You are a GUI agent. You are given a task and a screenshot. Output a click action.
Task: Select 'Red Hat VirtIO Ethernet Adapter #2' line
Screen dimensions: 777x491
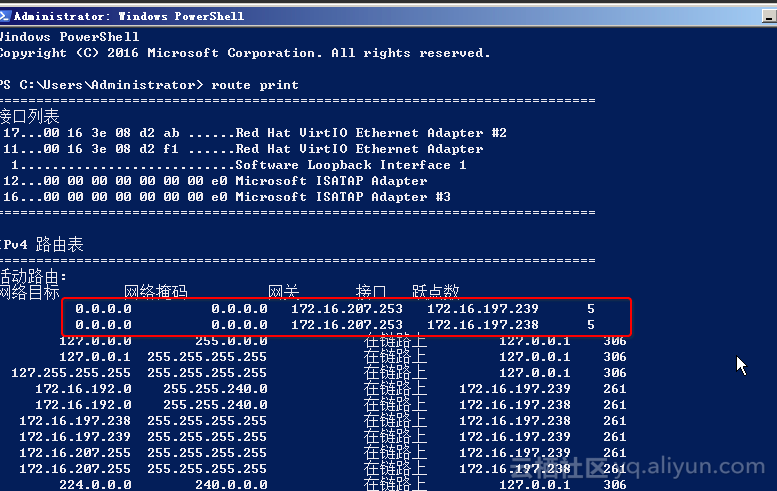(x=255, y=133)
